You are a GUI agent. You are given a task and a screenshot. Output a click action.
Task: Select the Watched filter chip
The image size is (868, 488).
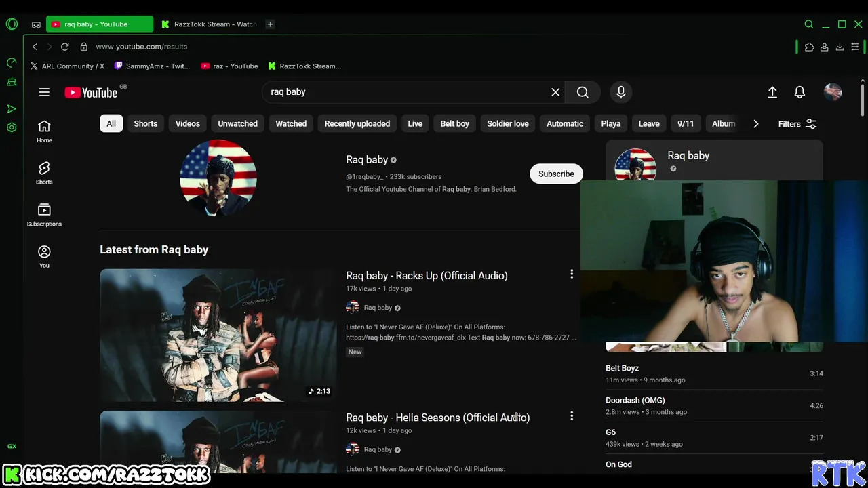291,123
